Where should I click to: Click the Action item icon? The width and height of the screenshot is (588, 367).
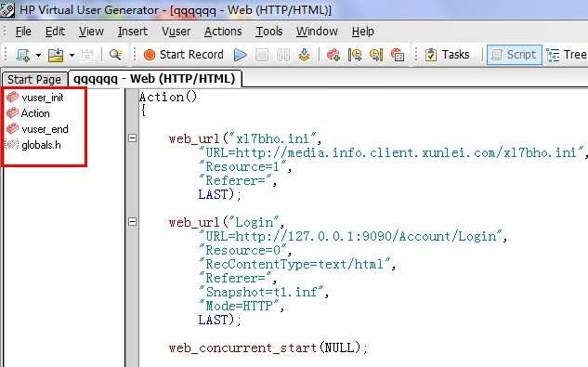pyautogui.click(x=12, y=112)
